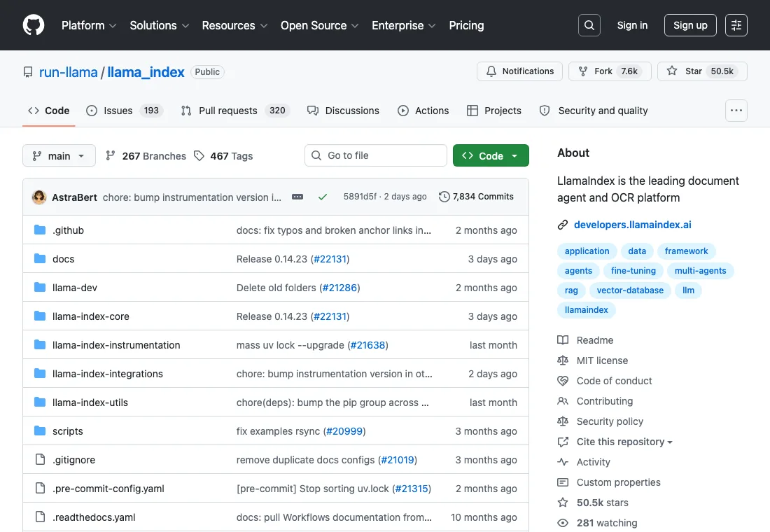Click the Readme book icon
The height and width of the screenshot is (532, 770).
[563, 340]
